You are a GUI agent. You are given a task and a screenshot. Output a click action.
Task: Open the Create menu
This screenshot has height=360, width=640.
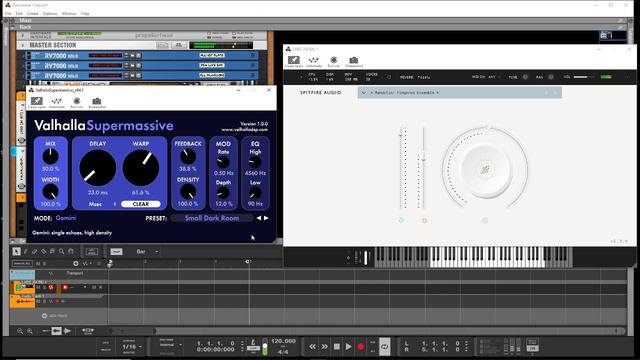(x=33, y=13)
